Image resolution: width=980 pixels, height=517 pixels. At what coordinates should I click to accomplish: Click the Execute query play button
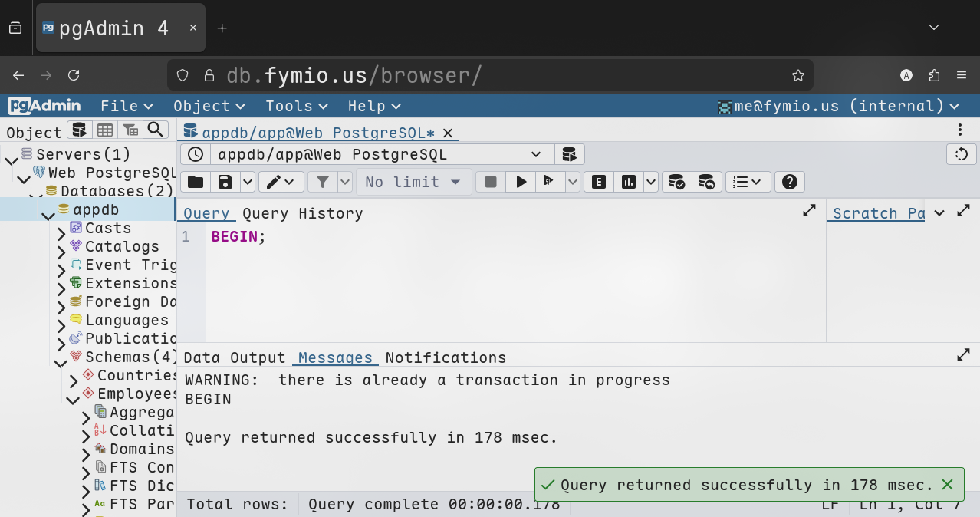[x=521, y=182]
